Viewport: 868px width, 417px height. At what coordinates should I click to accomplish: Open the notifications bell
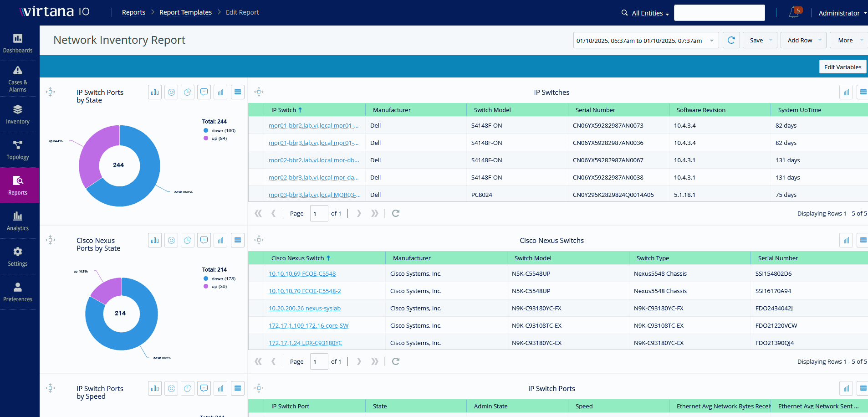point(794,13)
